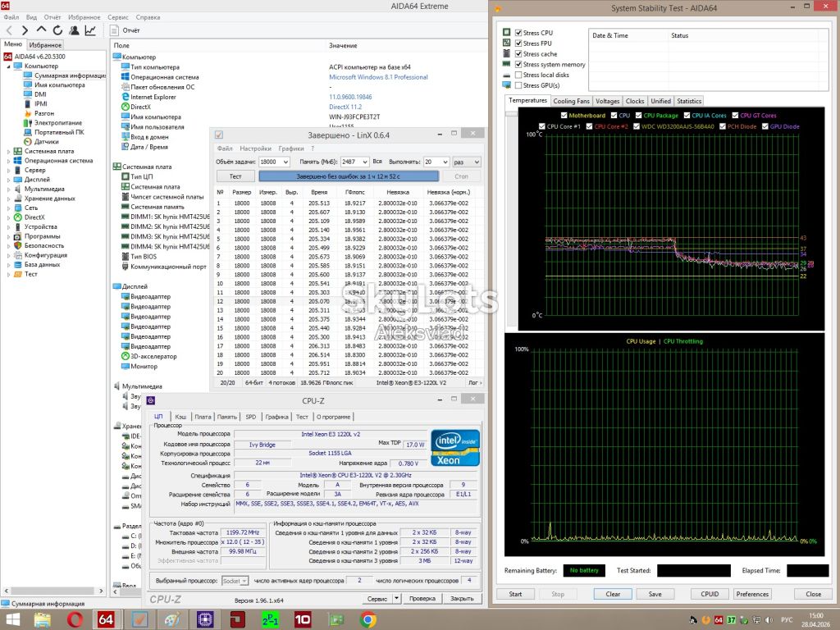The width and height of the screenshot is (840, 630).
Task: Open the graph icon in AIDA64 toolbar
Action: point(90,30)
